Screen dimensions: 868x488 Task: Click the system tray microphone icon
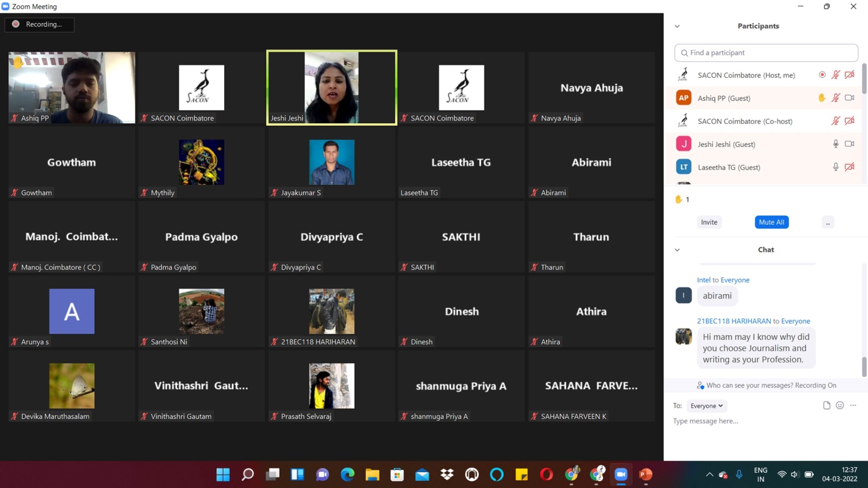739,474
